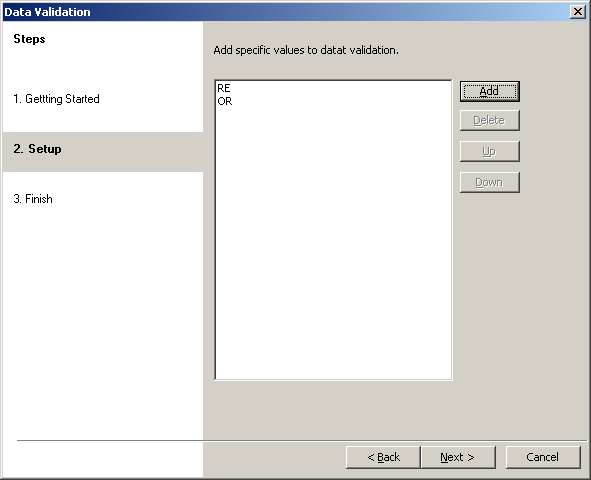Click the horizontal separator above the navigation buttons
The height and width of the screenshot is (480, 591).
(x=302, y=440)
